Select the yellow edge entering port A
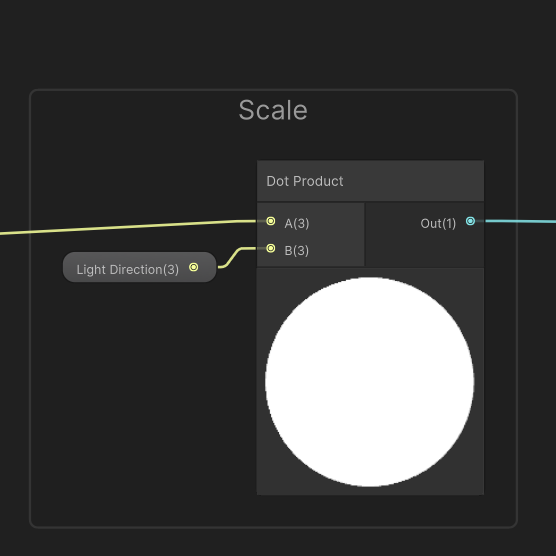The height and width of the screenshot is (556, 556). click(128, 227)
